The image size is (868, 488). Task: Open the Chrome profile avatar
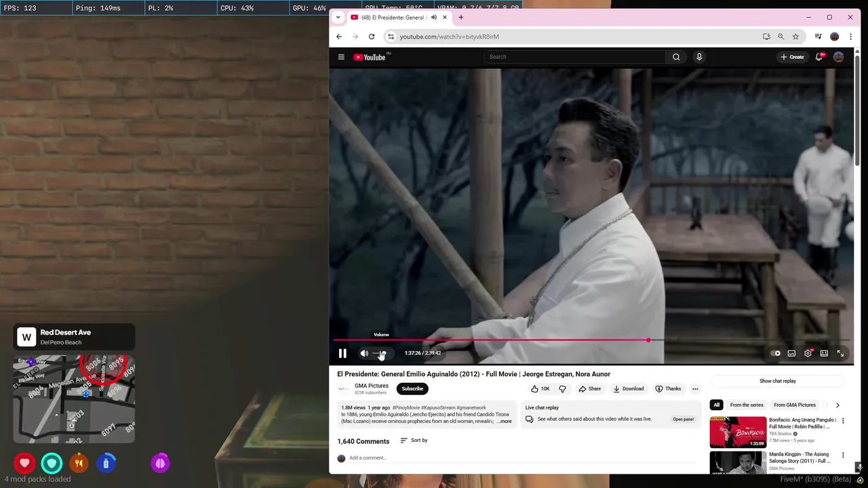[835, 37]
